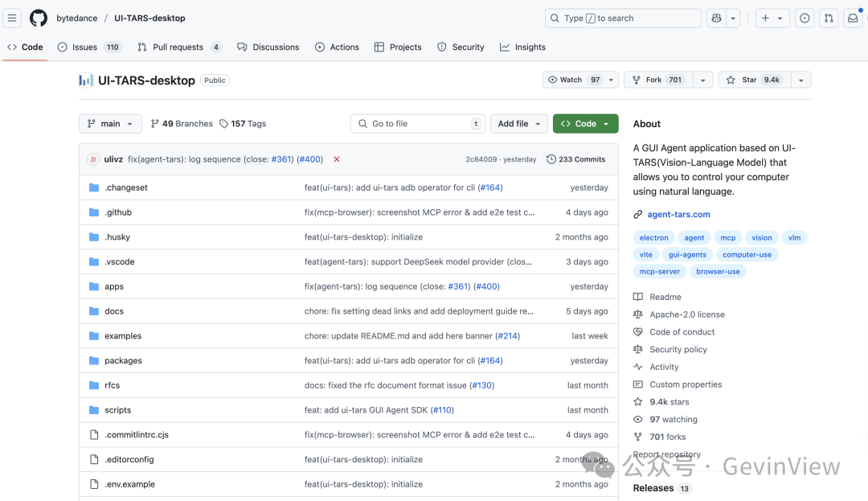Click the tag icon next to 157 Tags

(x=223, y=124)
